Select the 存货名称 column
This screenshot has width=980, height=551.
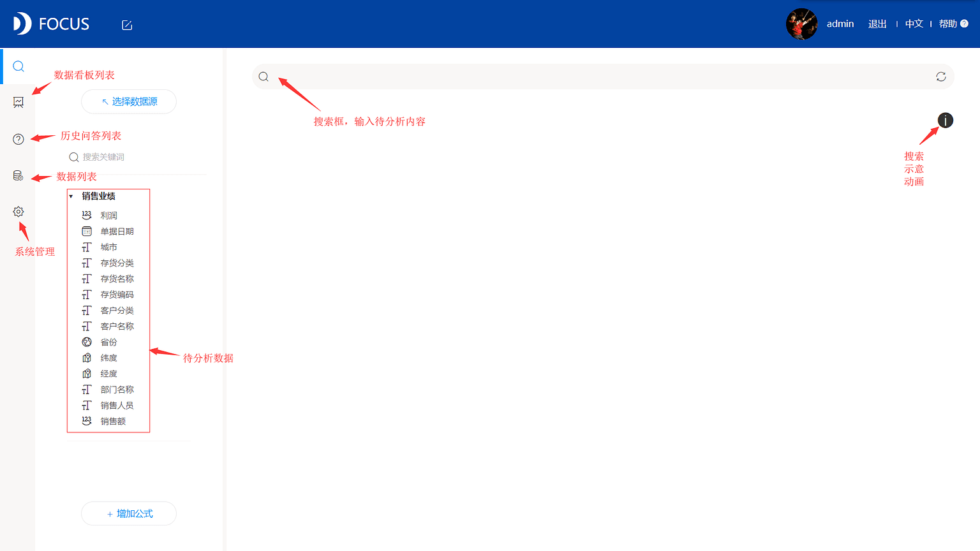[x=117, y=279]
